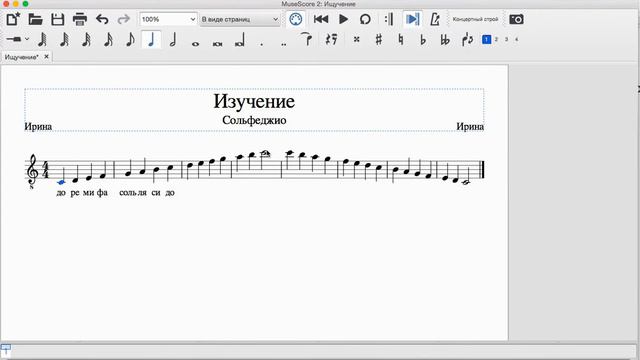640x360 pixels.
Task: Print the score
Action: (80, 19)
